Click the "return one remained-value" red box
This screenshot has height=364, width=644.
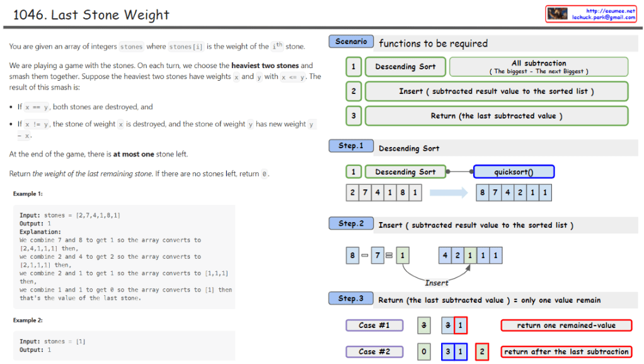coord(566,326)
